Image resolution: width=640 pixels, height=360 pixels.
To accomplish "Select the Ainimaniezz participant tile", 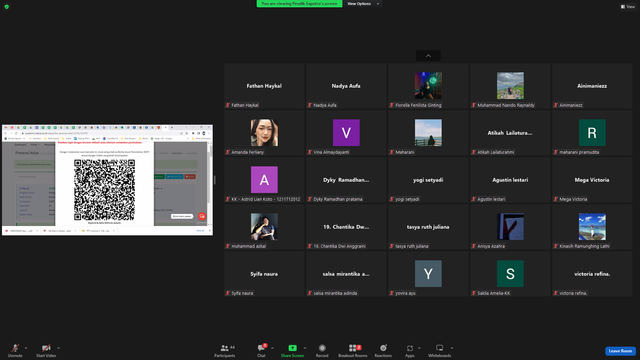I will point(592,86).
